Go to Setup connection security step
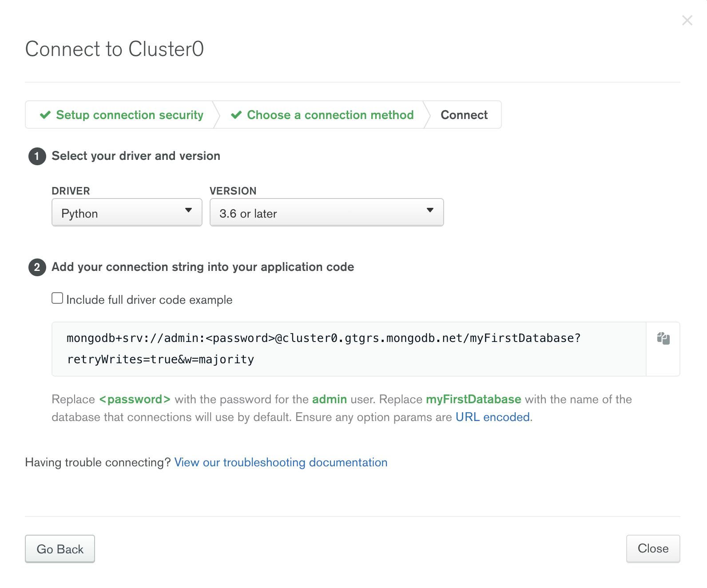 (122, 115)
